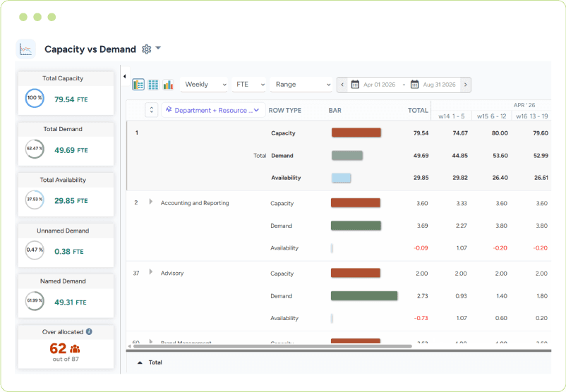Click Advisory Demand green bar
Screen dimensions: 566x392
364,295
